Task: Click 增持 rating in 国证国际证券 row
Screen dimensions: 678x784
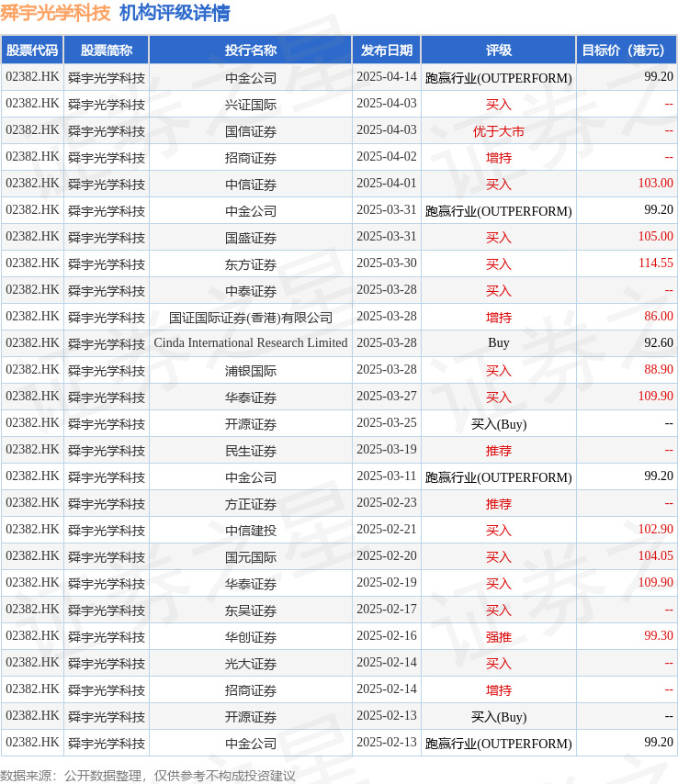Action: pyautogui.click(x=499, y=317)
